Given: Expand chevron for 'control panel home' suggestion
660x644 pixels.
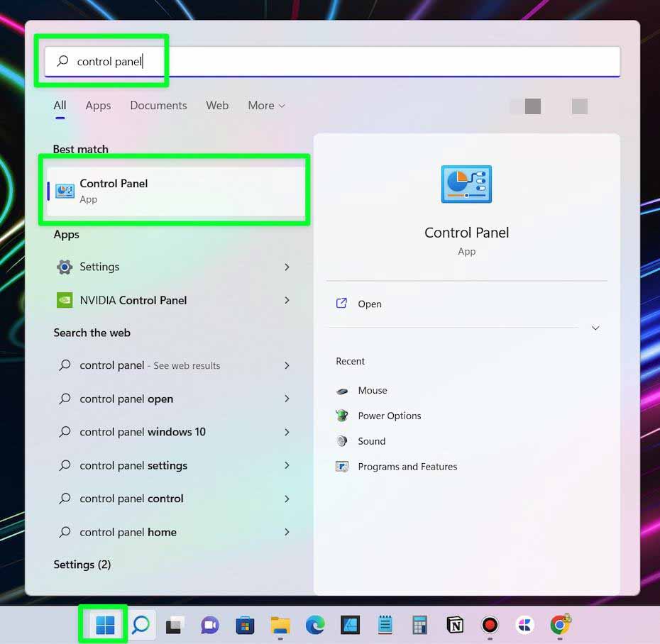Looking at the screenshot, I should 287,532.
